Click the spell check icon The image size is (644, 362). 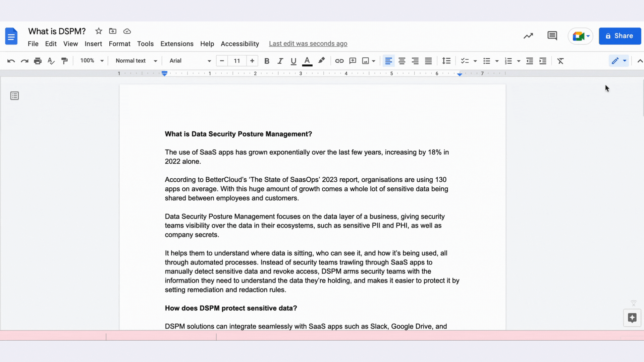tap(51, 61)
